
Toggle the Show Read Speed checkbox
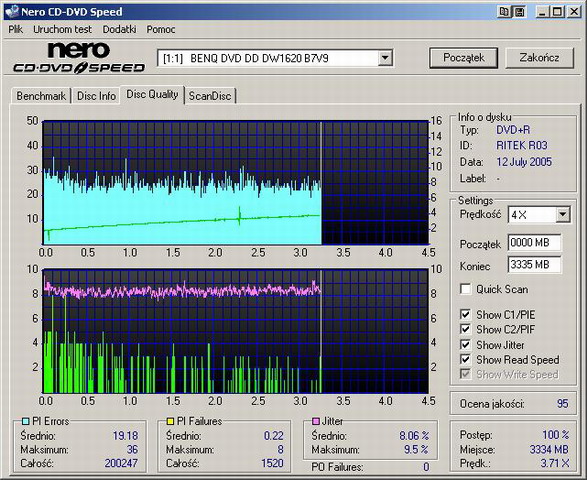(x=465, y=359)
